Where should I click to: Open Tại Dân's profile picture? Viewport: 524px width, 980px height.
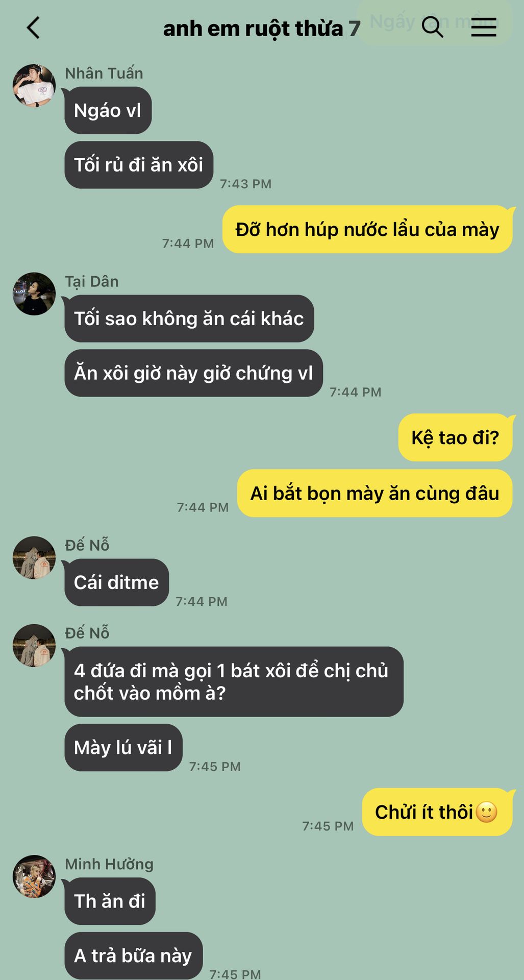coord(34,293)
